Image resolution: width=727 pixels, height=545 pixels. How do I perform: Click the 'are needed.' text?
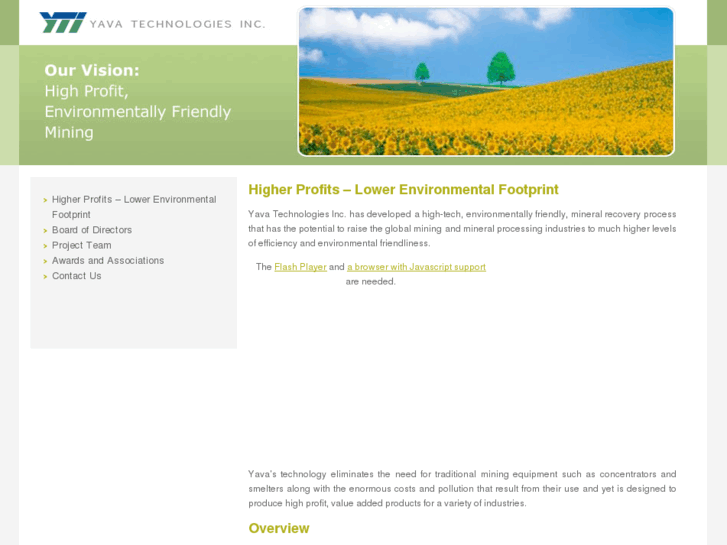point(370,282)
